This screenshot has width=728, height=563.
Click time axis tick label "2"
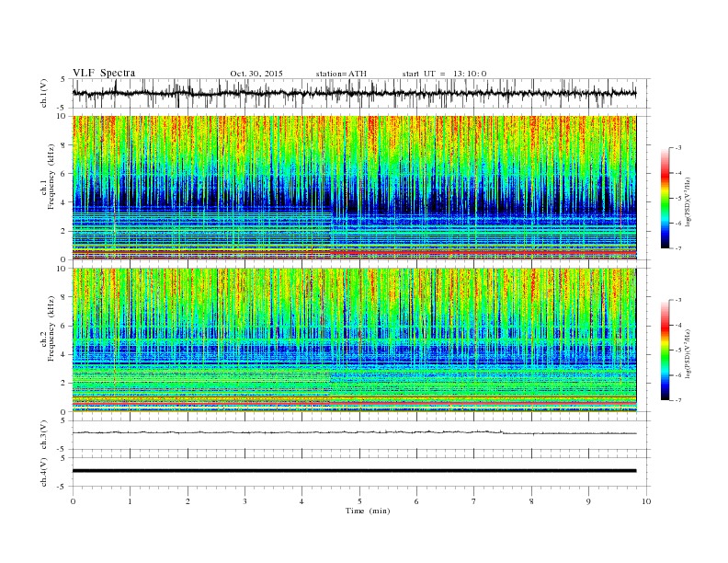pyautogui.click(x=188, y=501)
